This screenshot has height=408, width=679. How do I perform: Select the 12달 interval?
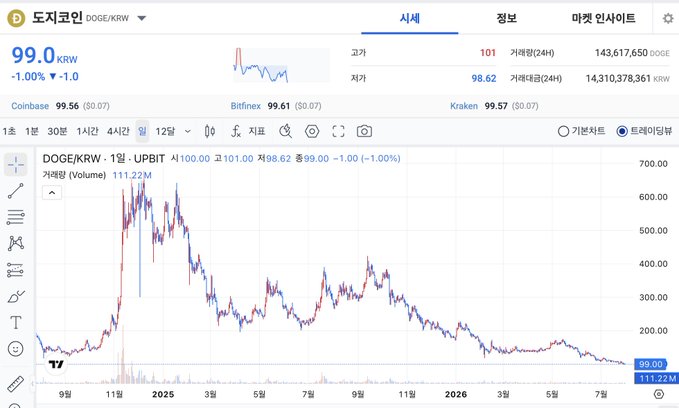[165, 131]
